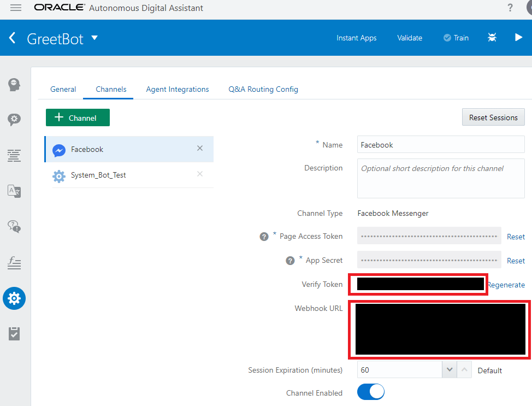Screen dimensions: 532x406
Task: Select the Facebook channel in the list
Action: pos(129,149)
